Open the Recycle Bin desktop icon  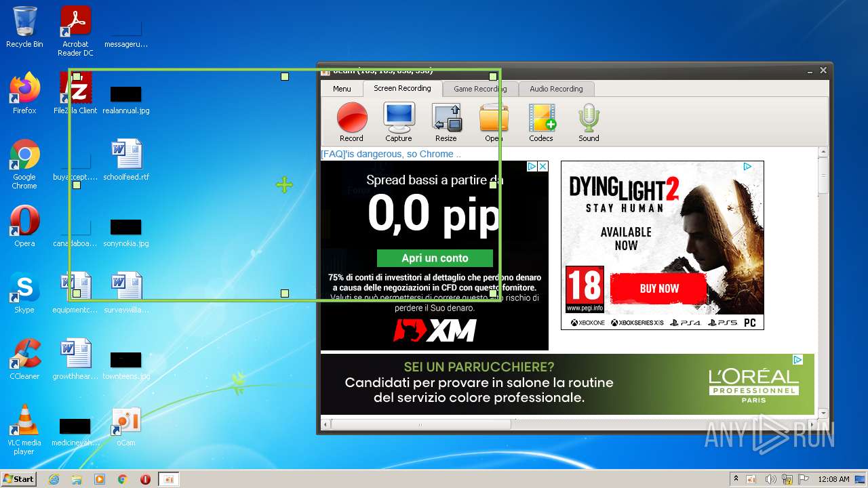(24, 27)
